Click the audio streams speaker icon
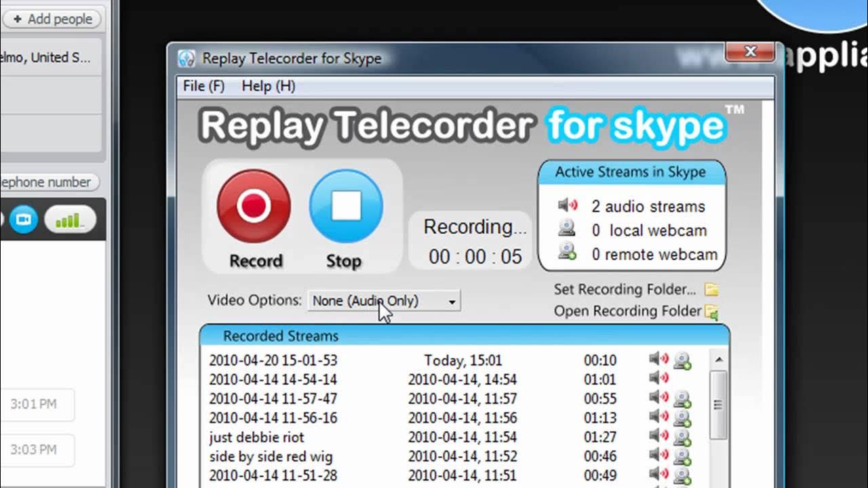The image size is (868, 488). pos(568,205)
